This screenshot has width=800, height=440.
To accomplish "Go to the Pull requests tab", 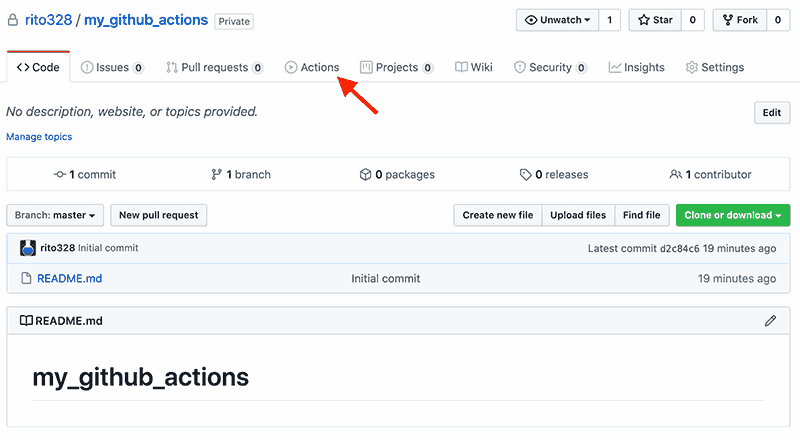I will tap(214, 68).
